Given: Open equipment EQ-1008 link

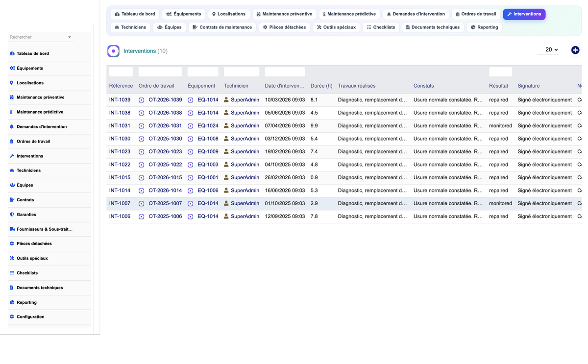Looking at the screenshot, I should (x=208, y=139).
